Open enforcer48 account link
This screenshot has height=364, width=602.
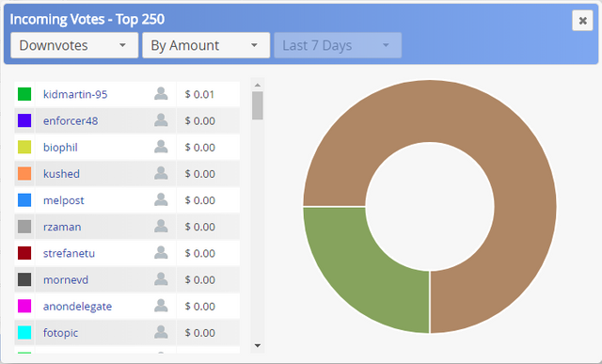click(71, 120)
